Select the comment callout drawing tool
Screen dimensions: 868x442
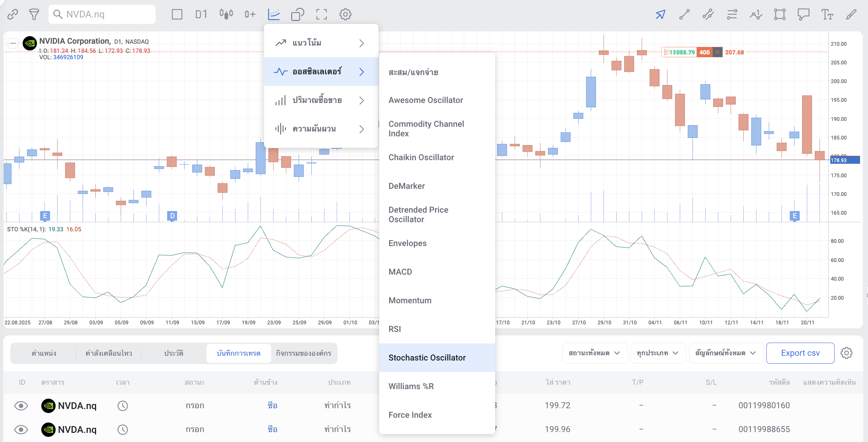click(x=803, y=15)
